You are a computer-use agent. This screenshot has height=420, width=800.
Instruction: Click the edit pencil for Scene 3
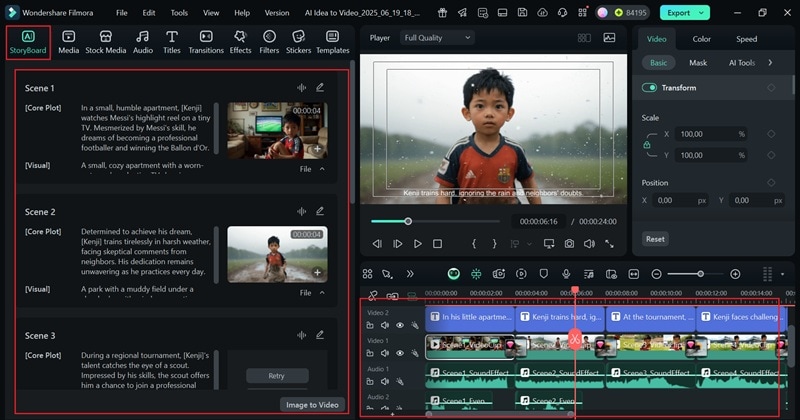[x=320, y=335]
